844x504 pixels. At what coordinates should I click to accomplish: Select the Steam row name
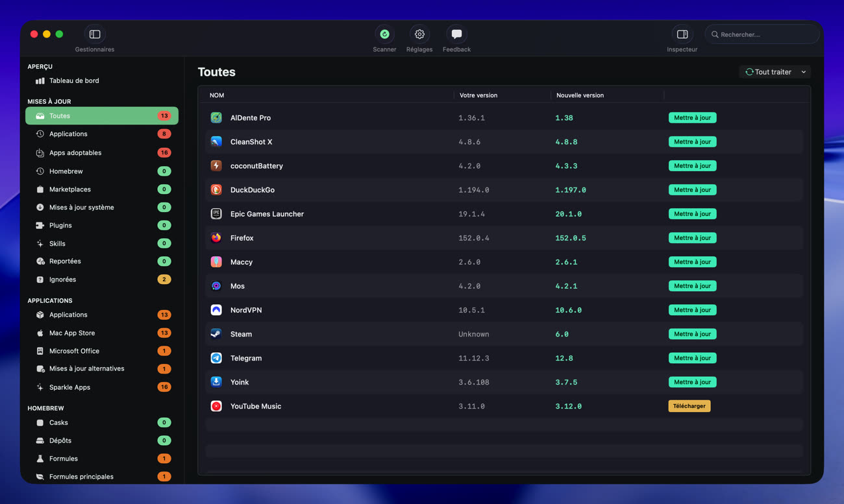click(241, 334)
